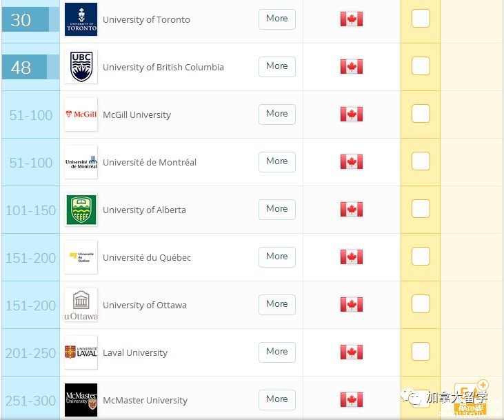Click the Université de Montréal logo
504x420 pixels.
point(81,162)
